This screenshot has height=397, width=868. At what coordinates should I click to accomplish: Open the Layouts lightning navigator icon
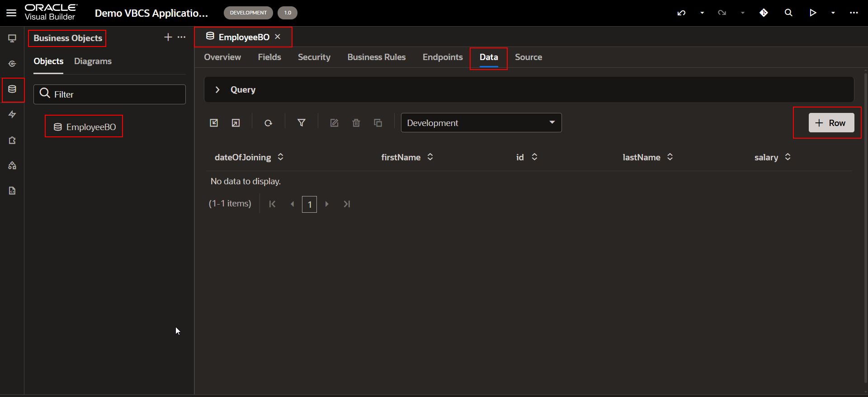pos(12,115)
